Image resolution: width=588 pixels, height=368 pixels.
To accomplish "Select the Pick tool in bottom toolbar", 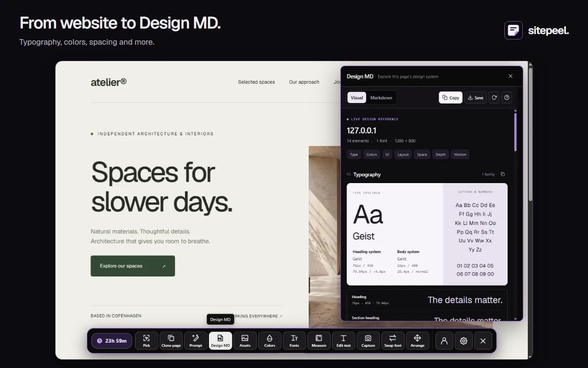I will (147, 341).
